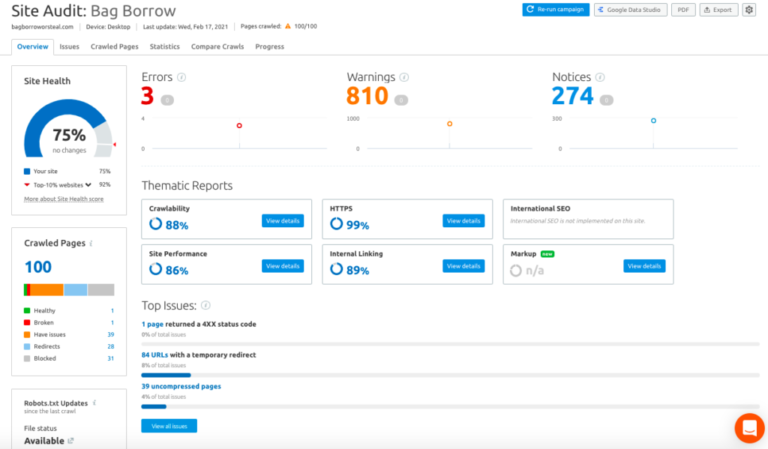
Task: Click the Site Health 75% gauge
Action: tap(69, 128)
